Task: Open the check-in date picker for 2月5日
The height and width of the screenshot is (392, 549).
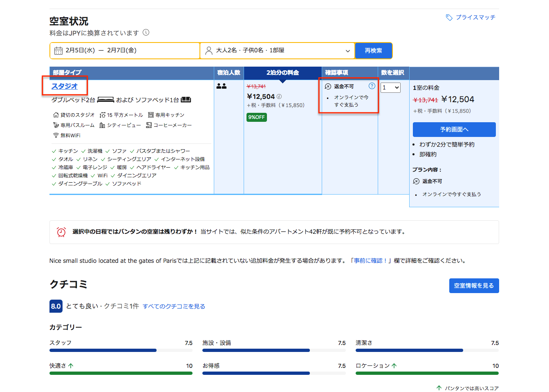Action: pos(81,51)
